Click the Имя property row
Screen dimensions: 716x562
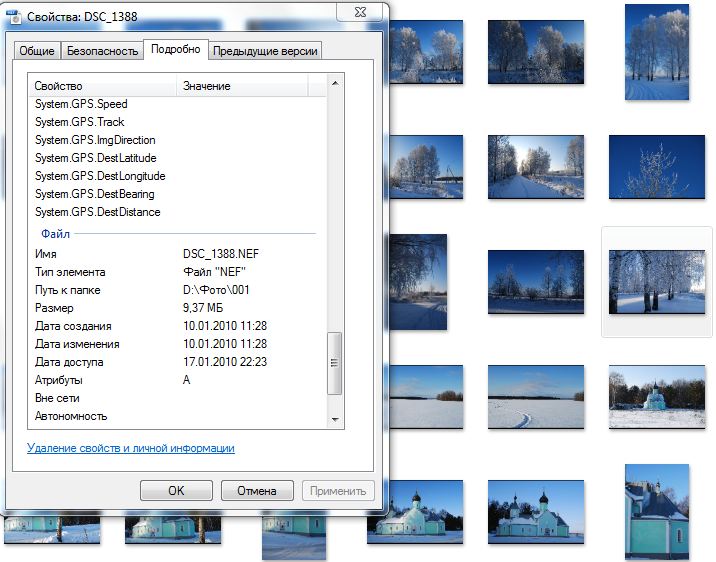[x=178, y=254]
